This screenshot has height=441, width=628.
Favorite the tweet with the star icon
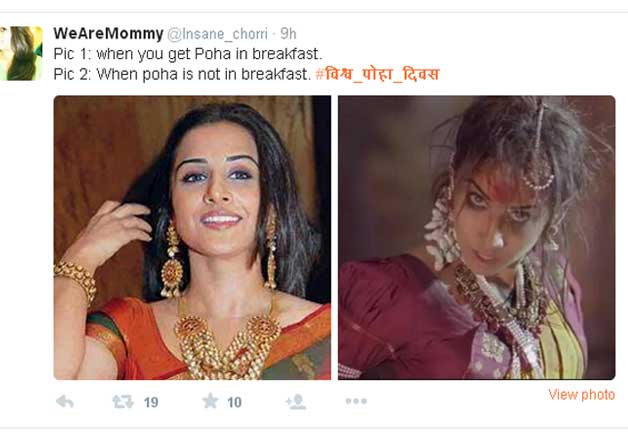click(x=210, y=401)
